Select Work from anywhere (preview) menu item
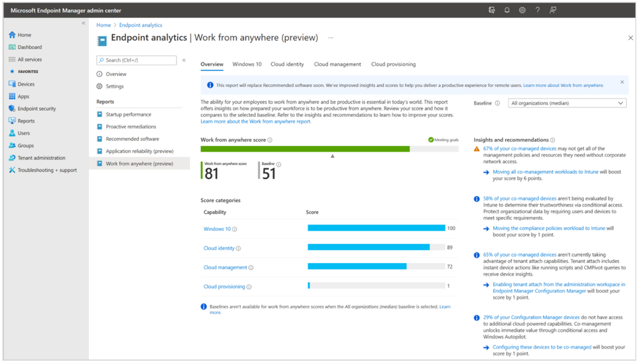This screenshot has height=364, width=639. click(139, 164)
